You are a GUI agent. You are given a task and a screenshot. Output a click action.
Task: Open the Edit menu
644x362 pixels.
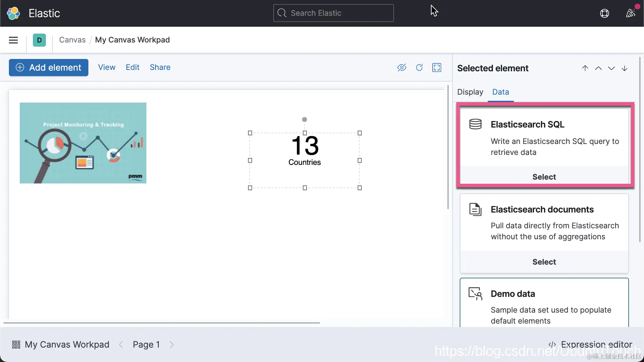tap(133, 67)
